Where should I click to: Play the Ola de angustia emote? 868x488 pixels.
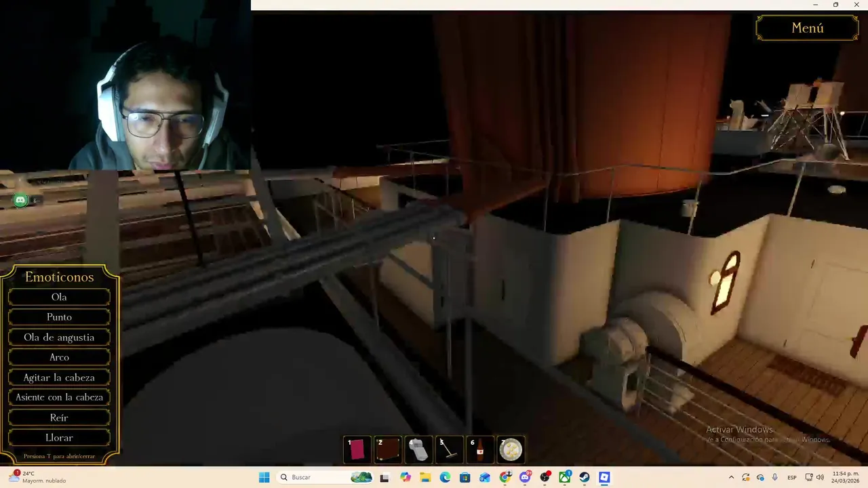(59, 338)
